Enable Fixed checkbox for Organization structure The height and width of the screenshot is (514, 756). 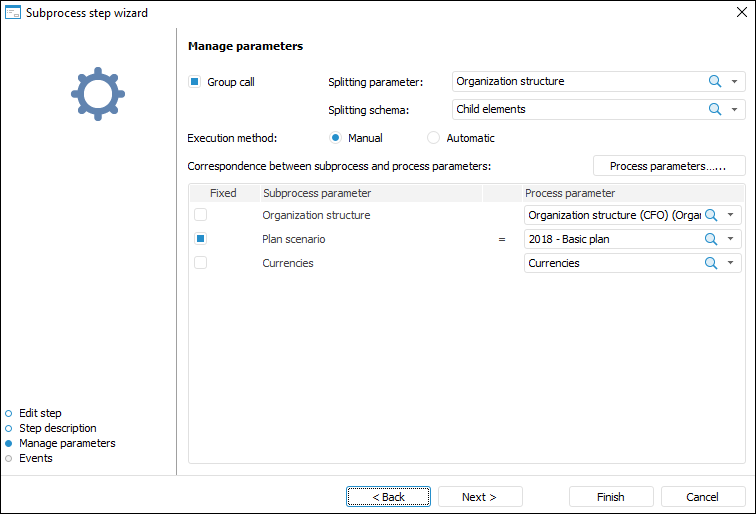[x=201, y=215]
